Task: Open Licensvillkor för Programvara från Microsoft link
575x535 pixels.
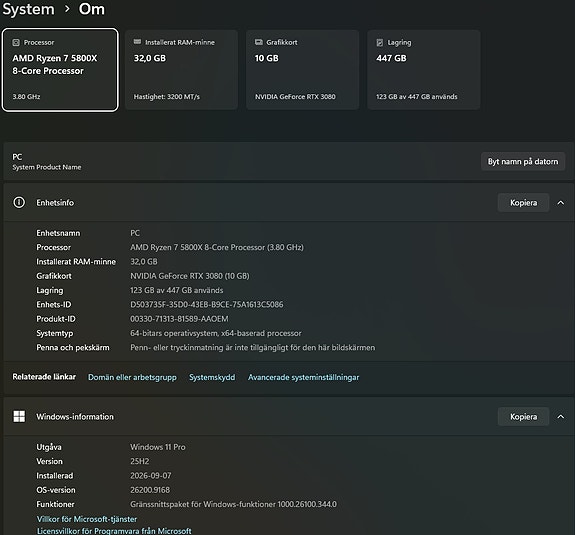Action: point(114,531)
